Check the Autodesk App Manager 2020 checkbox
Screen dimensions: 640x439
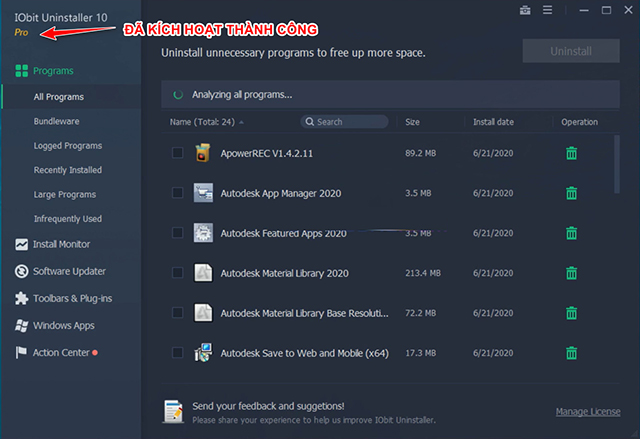(178, 193)
